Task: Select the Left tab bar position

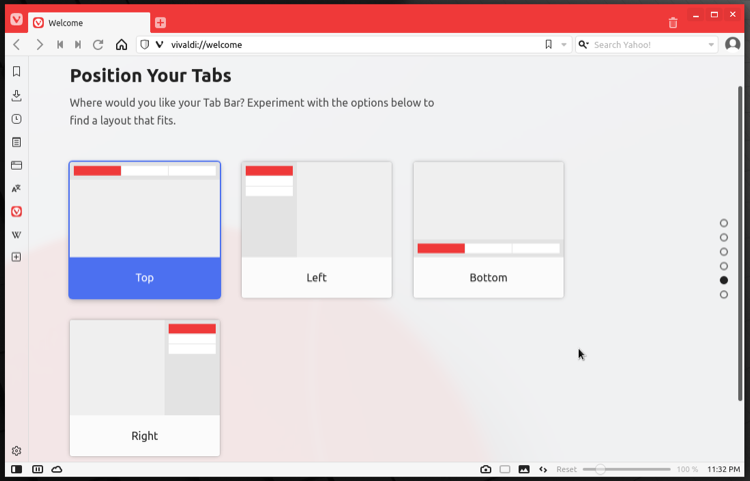Action: [317, 230]
